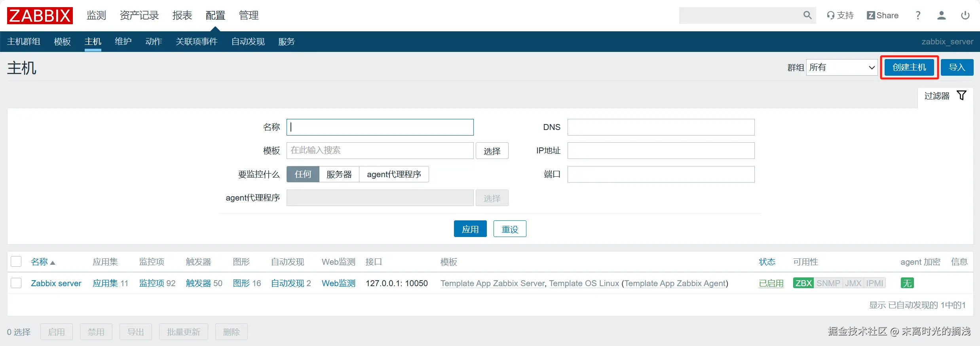Click the search magnifier icon

click(807, 15)
